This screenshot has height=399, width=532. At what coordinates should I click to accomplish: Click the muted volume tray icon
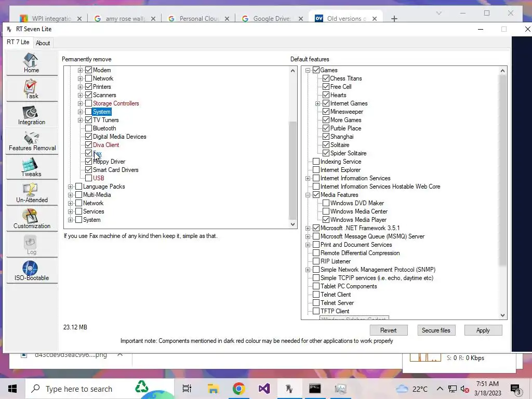point(465,389)
